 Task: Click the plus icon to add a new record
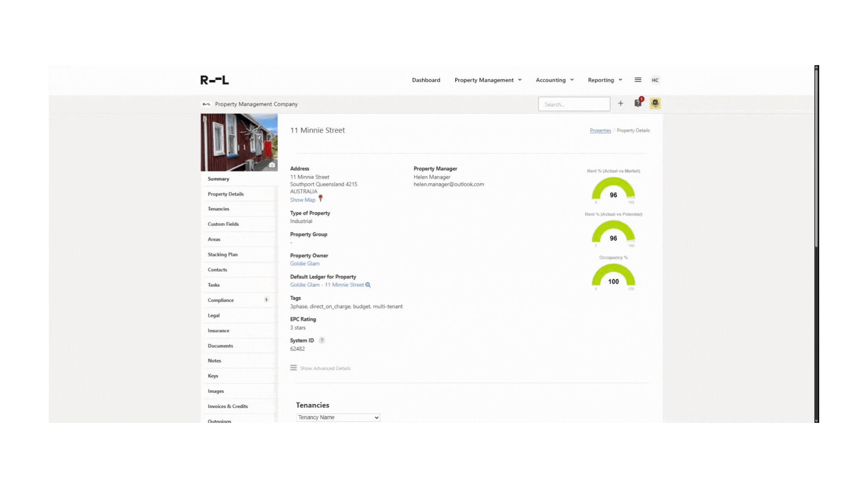[x=621, y=103]
